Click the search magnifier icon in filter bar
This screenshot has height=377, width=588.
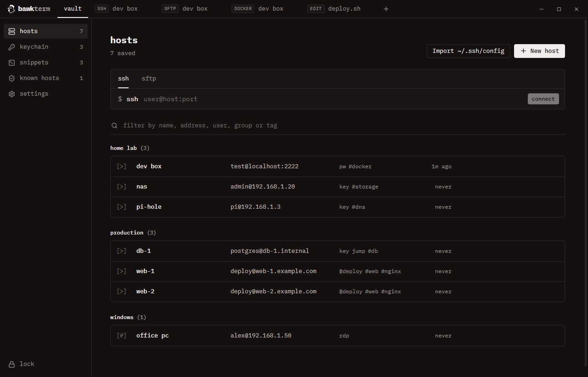tap(114, 126)
